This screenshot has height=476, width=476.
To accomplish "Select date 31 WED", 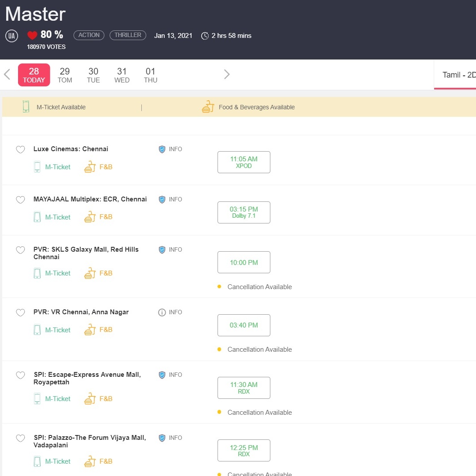I will click(122, 75).
